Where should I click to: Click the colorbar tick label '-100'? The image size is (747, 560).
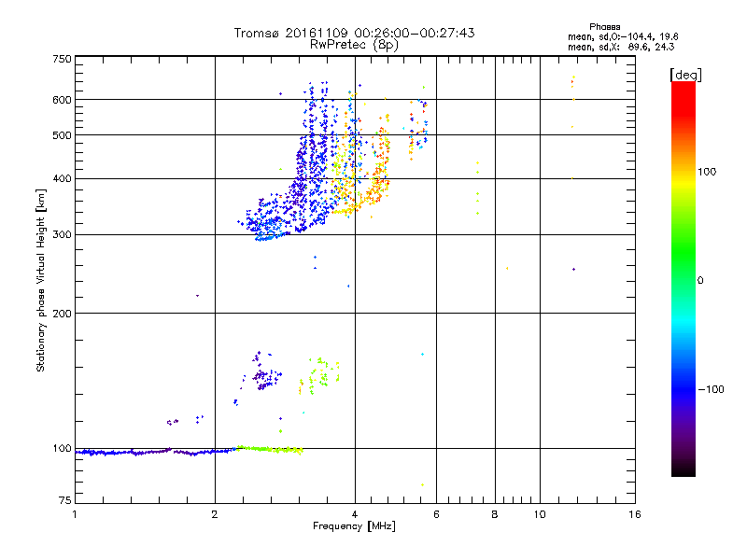[712, 389]
